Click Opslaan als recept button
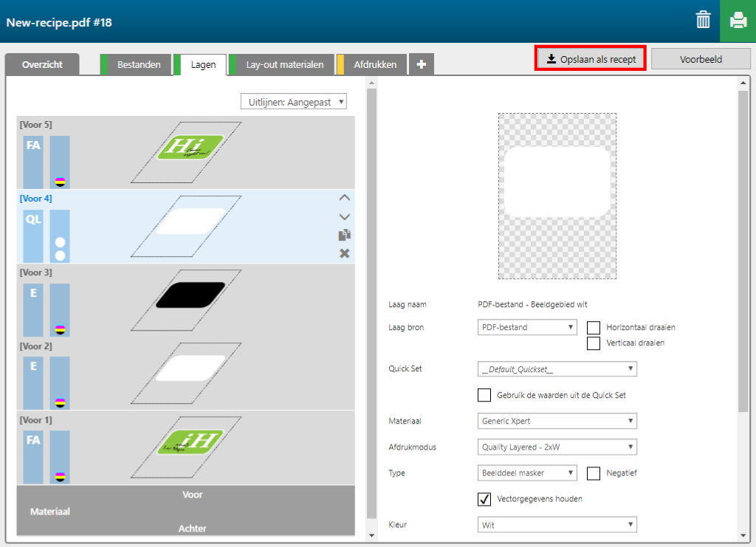 coord(591,59)
